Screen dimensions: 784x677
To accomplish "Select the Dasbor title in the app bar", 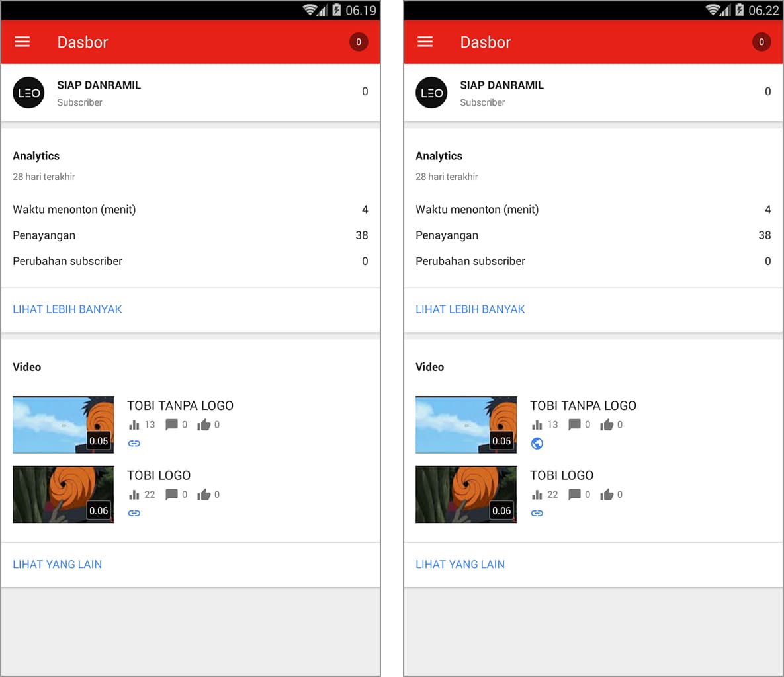I will pyautogui.click(x=82, y=42).
